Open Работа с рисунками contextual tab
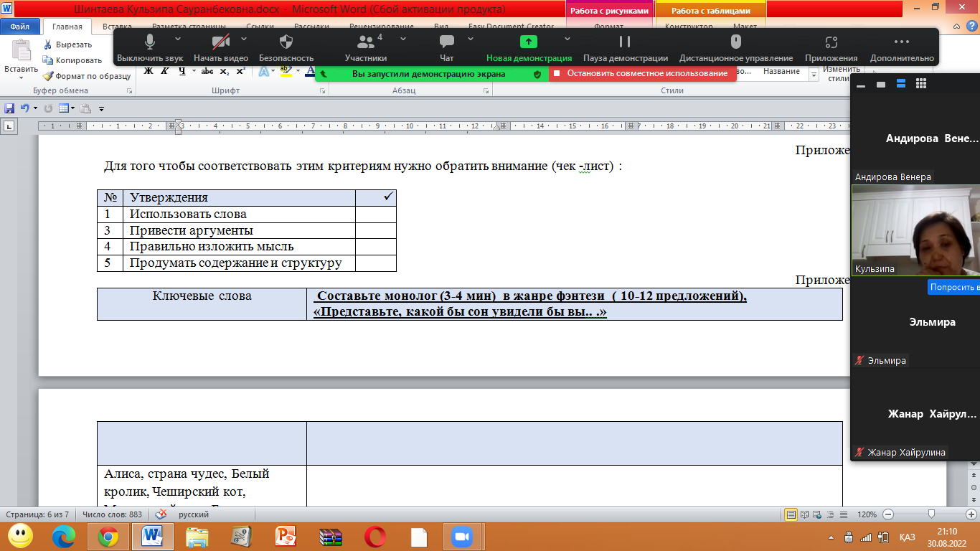 [609, 11]
